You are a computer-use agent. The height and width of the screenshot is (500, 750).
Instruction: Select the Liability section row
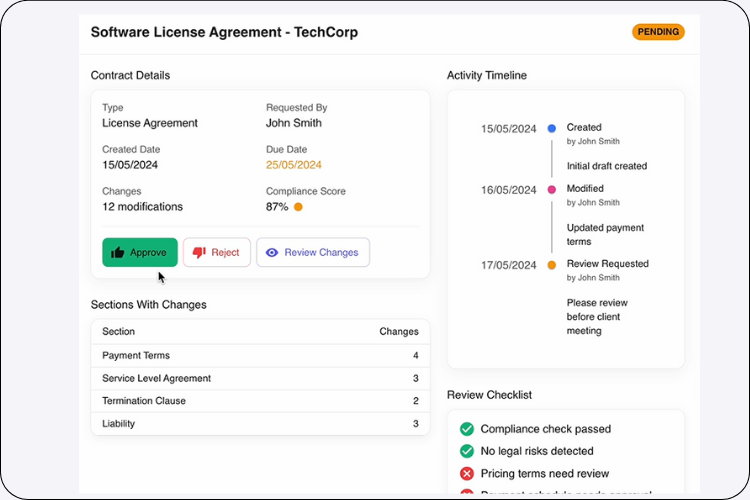pos(260,424)
